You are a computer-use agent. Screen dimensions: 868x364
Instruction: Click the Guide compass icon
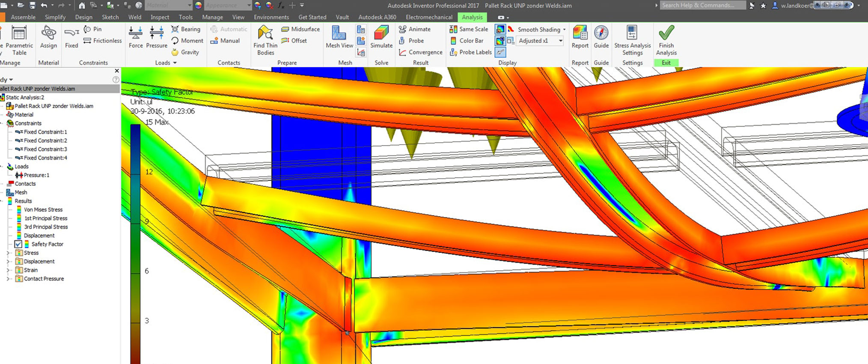click(x=601, y=33)
